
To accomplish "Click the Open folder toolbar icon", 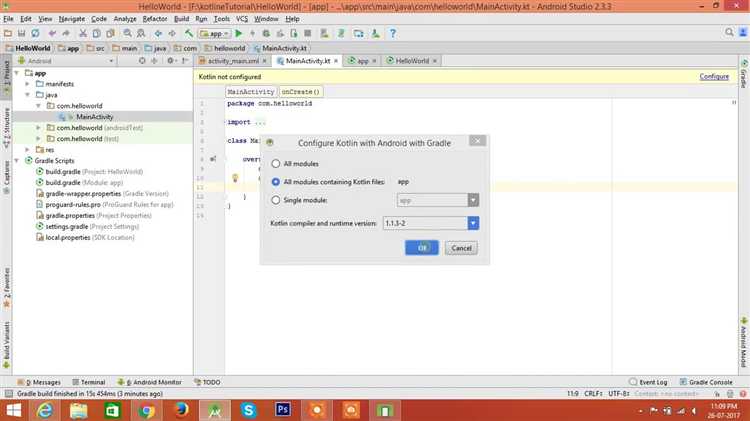I will 8,33.
